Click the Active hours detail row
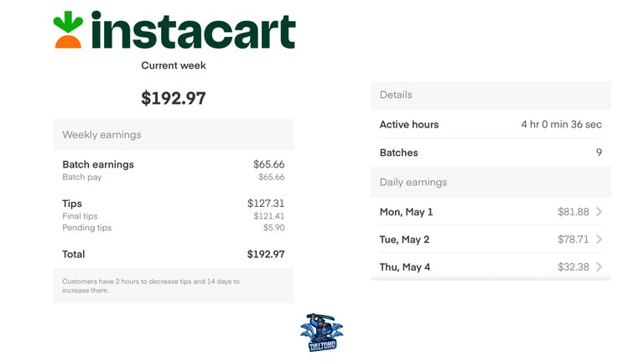Image resolution: width=644 pixels, height=362 pixels. point(491,124)
